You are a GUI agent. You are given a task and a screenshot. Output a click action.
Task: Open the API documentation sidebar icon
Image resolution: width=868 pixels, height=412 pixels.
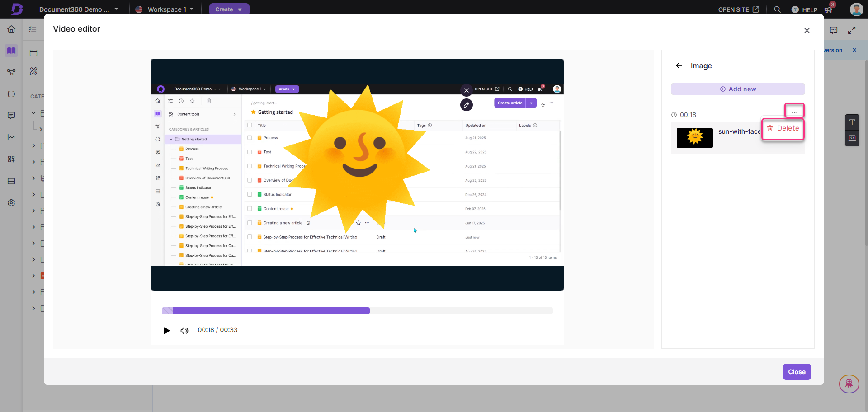(11, 72)
